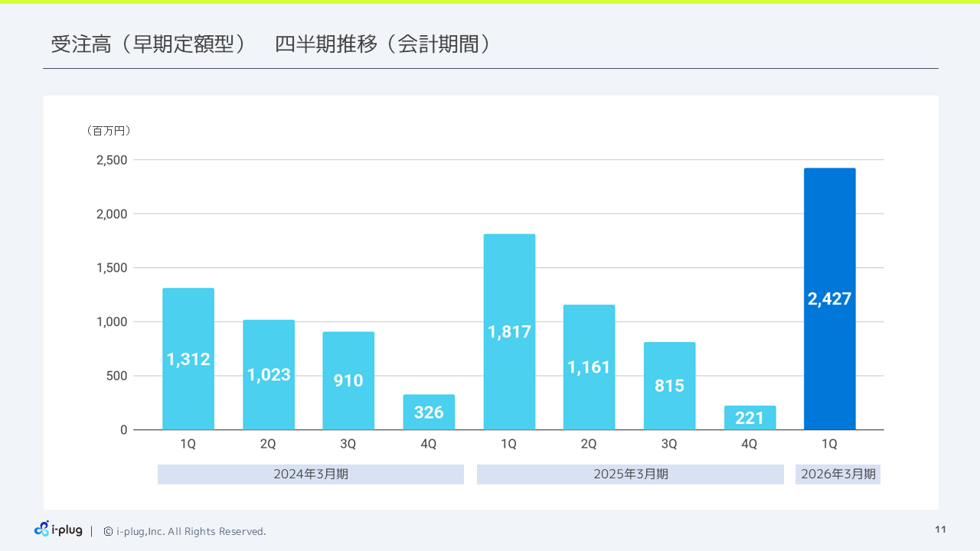Select the blue 2,427 bar for 1Q
This screenshot has width=980, height=551.
pyautogui.click(x=829, y=298)
